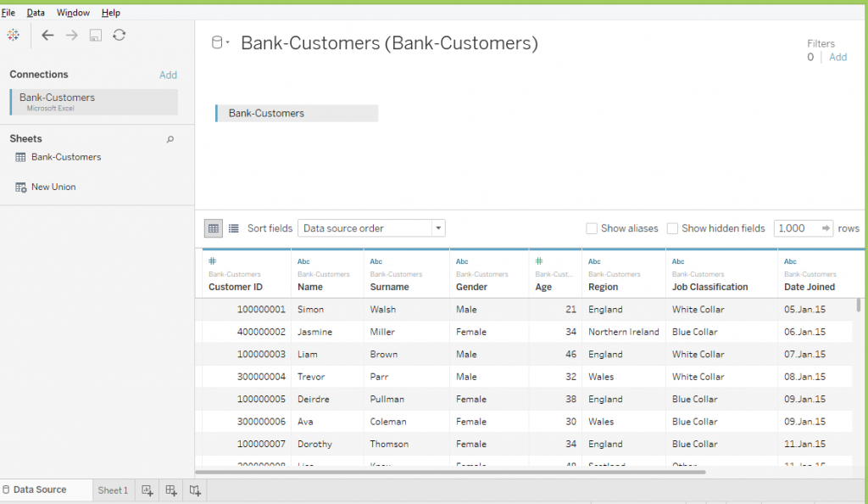This screenshot has height=504, width=868.
Task: Click Add link next to Connections
Action: (x=168, y=75)
